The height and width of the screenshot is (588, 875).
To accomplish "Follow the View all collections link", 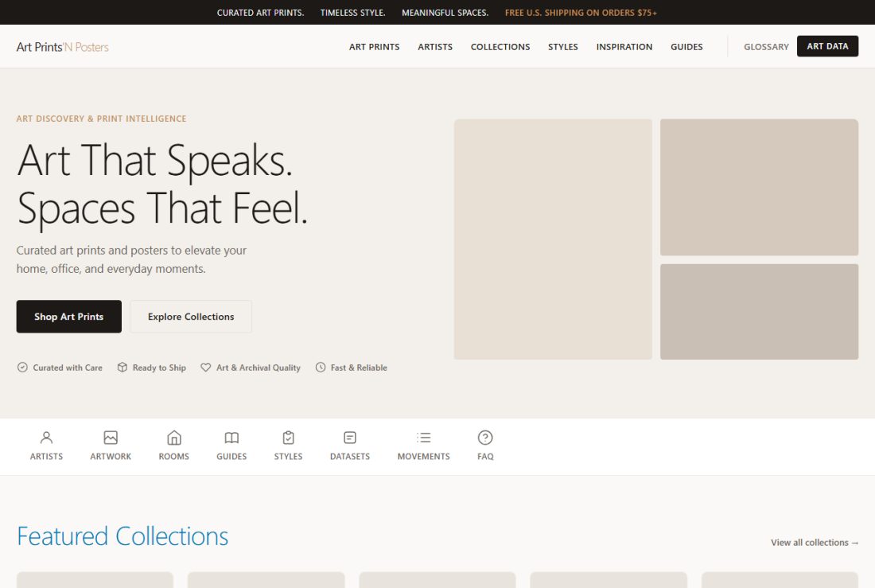I will coord(815,542).
